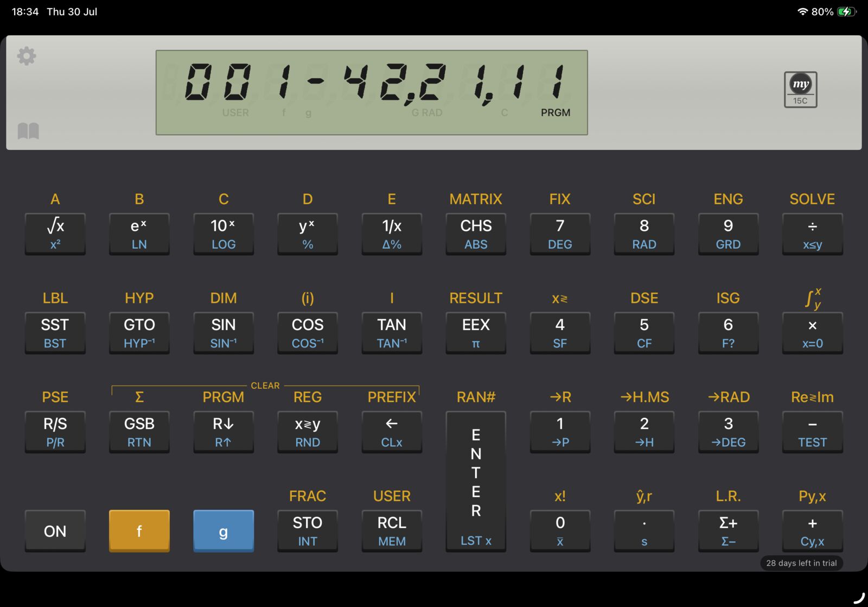The height and width of the screenshot is (607, 868).
Task: Tap digit key 5
Action: (x=644, y=333)
